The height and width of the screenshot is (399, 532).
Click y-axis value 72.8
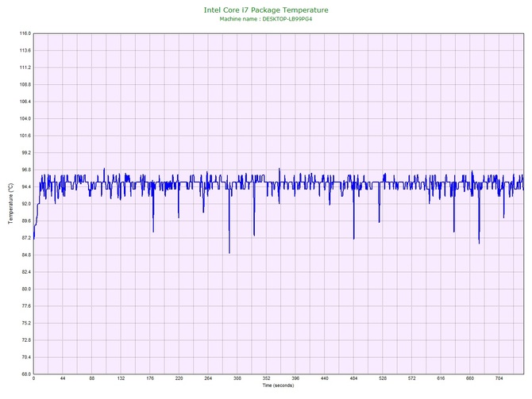tap(26, 340)
